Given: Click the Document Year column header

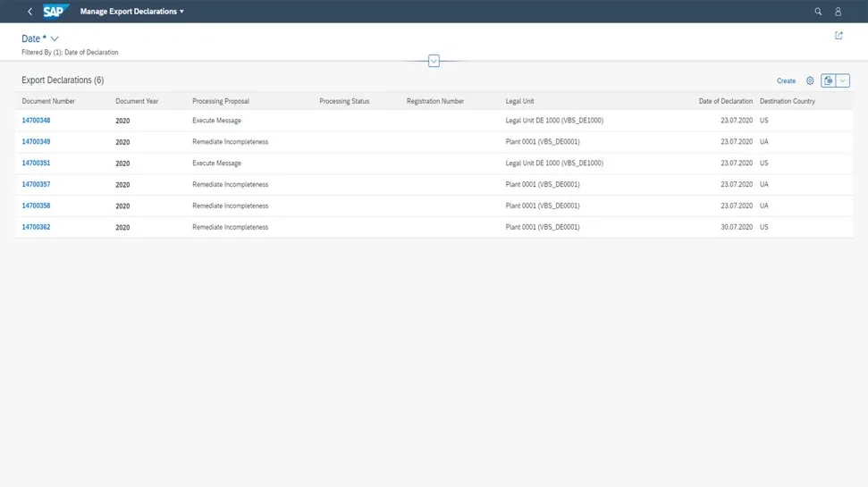Looking at the screenshot, I should (137, 101).
